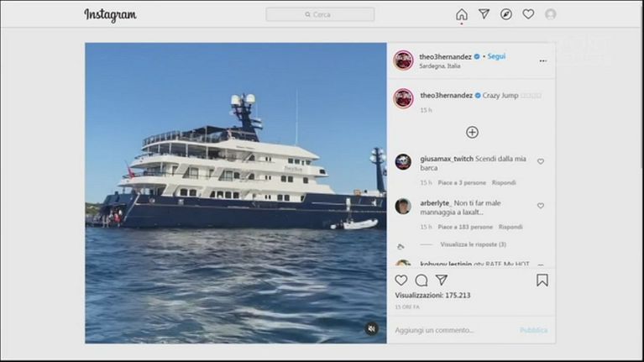Save the post with the bookmark icon

[x=542, y=281]
